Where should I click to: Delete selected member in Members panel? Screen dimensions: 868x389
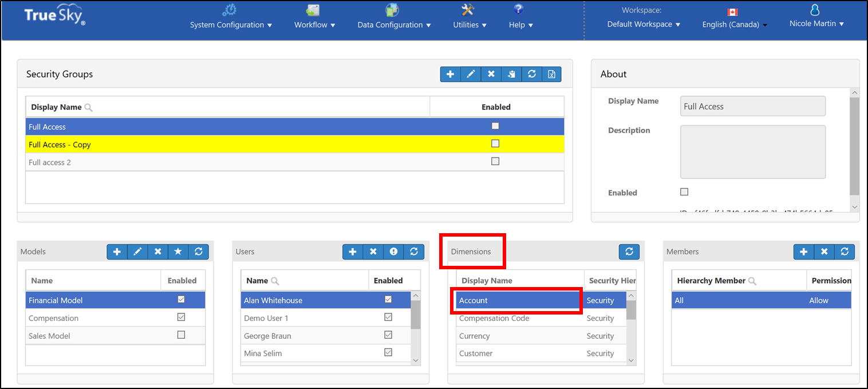tap(824, 252)
